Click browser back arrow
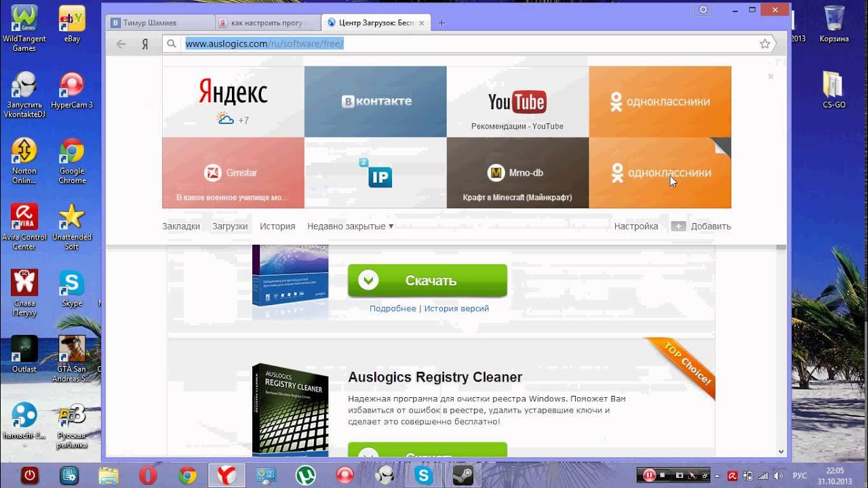The height and width of the screenshot is (488, 868). click(x=121, y=44)
